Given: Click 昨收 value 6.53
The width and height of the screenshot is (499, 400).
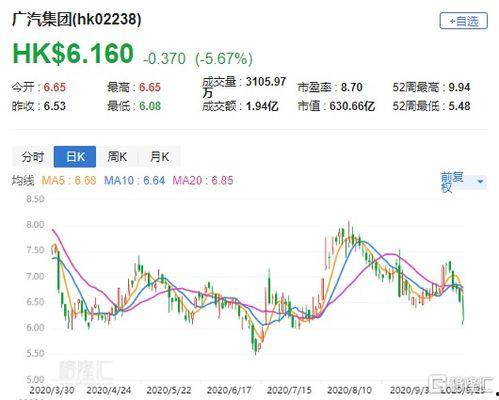Looking at the screenshot, I should point(55,106).
